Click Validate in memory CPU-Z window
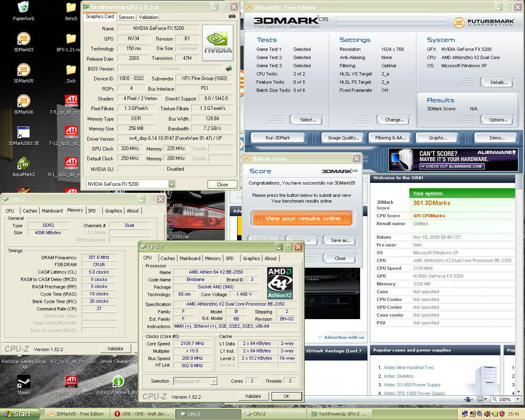This screenshot has height=420, width=525. [x=115, y=349]
